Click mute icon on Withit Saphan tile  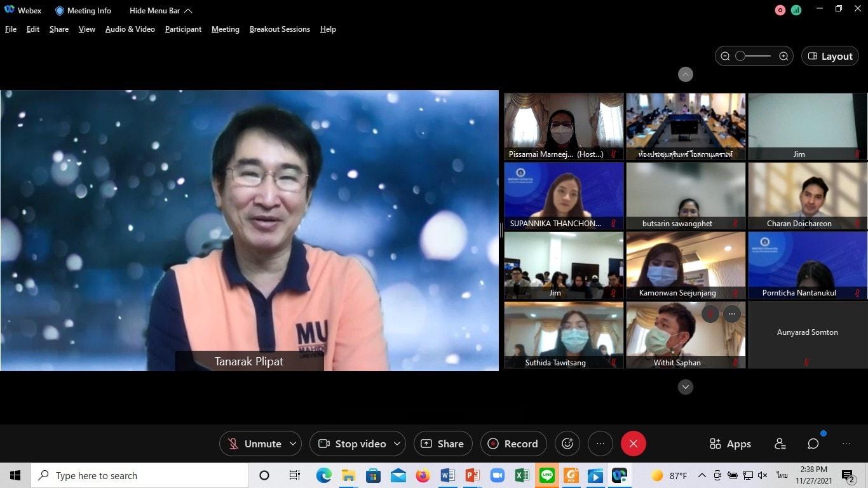coord(710,314)
